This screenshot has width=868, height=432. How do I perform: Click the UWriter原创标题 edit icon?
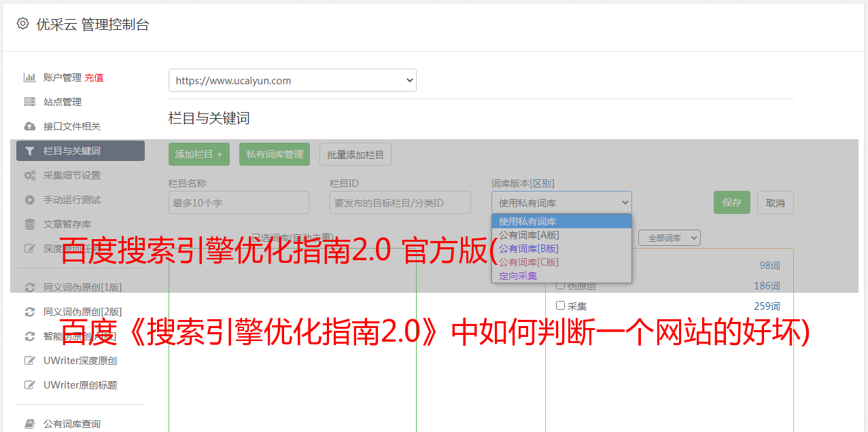[x=30, y=385]
